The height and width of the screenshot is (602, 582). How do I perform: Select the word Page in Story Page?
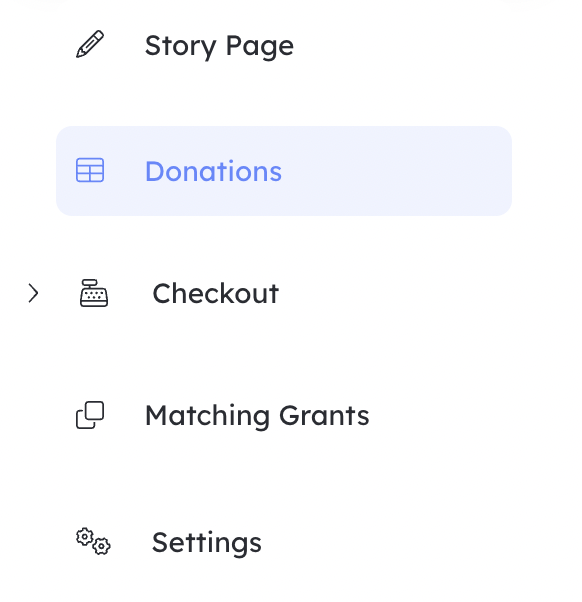[x=260, y=47]
